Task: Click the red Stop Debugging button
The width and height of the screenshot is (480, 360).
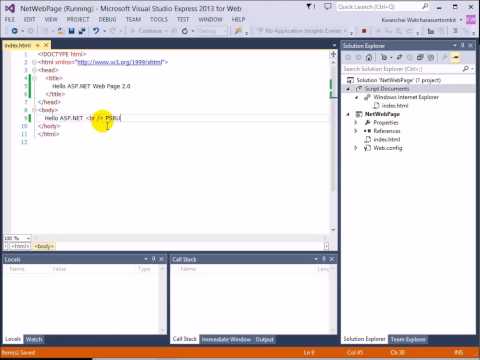Action: click(x=364, y=31)
